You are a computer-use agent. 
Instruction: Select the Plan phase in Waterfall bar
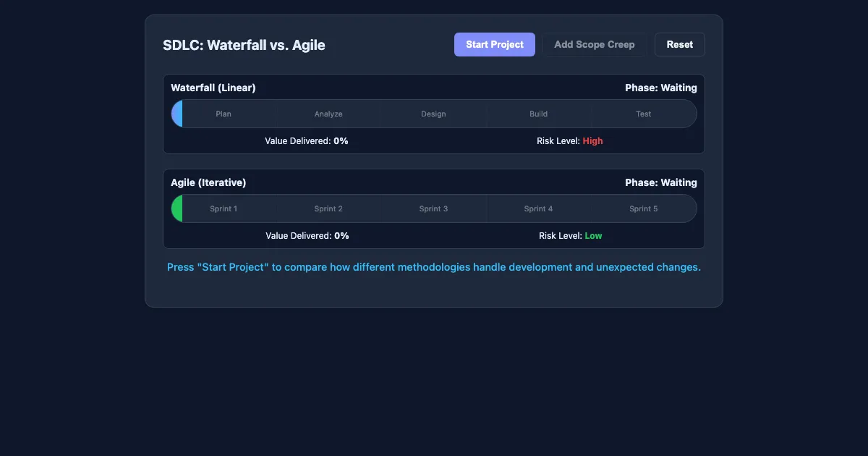(x=224, y=114)
